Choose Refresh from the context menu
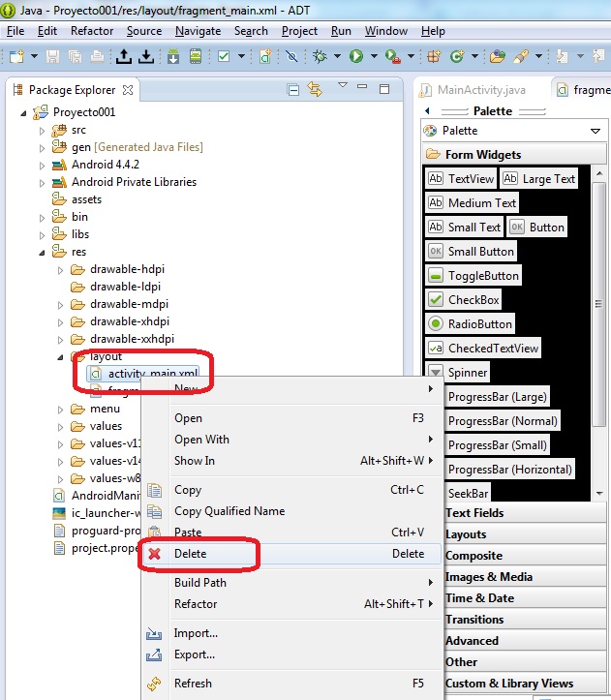 click(x=291, y=684)
